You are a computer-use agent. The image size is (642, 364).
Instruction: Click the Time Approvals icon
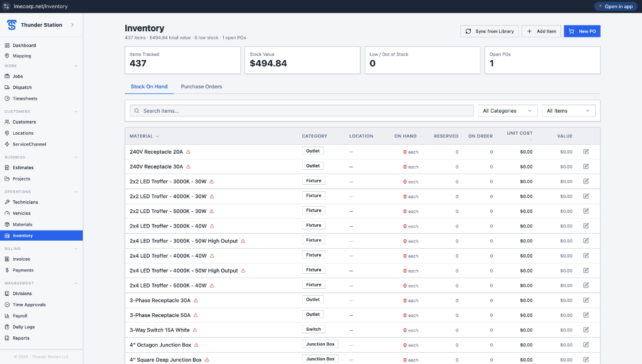pos(7,304)
